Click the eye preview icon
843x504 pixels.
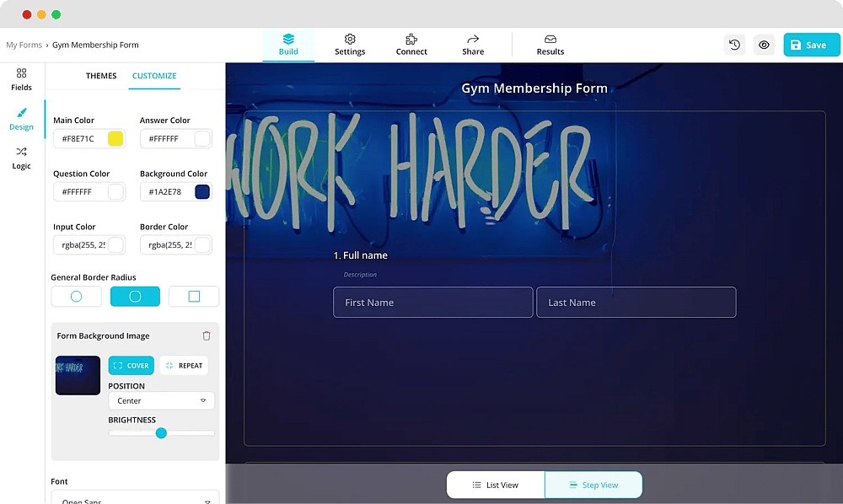point(764,45)
